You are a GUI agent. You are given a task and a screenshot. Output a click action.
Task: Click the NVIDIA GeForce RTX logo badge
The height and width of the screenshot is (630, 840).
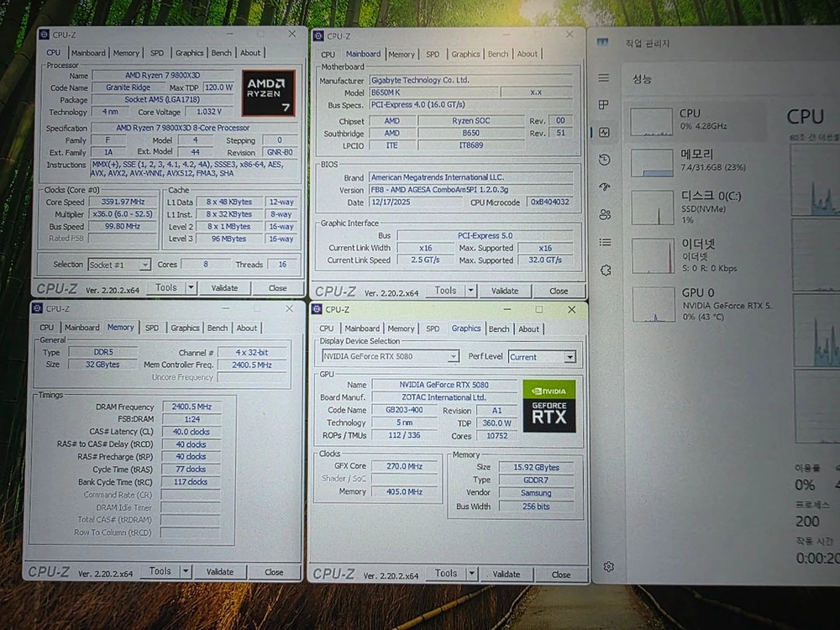pos(549,406)
